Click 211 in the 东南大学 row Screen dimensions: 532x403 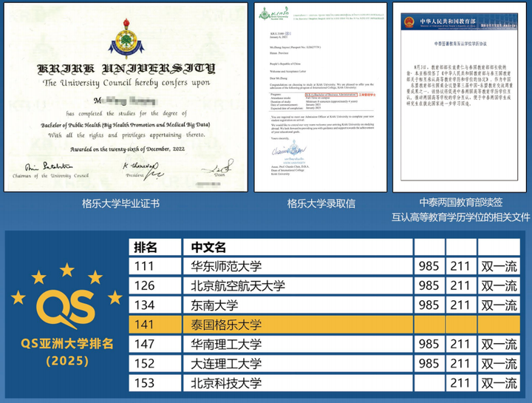(x=460, y=305)
